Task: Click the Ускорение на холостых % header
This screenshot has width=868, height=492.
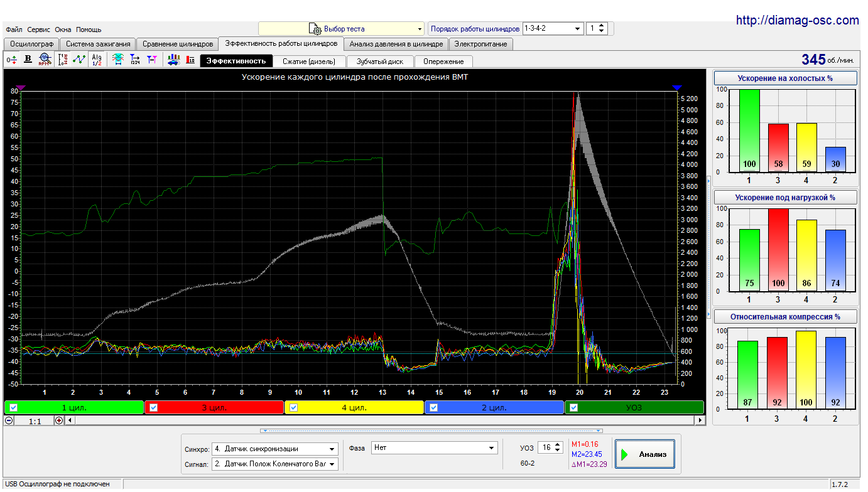Action: pyautogui.click(x=785, y=78)
